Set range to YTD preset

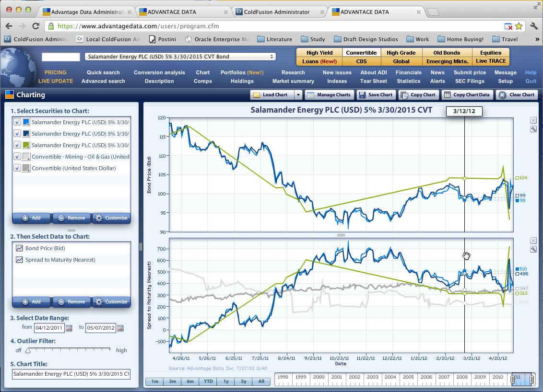click(x=208, y=381)
